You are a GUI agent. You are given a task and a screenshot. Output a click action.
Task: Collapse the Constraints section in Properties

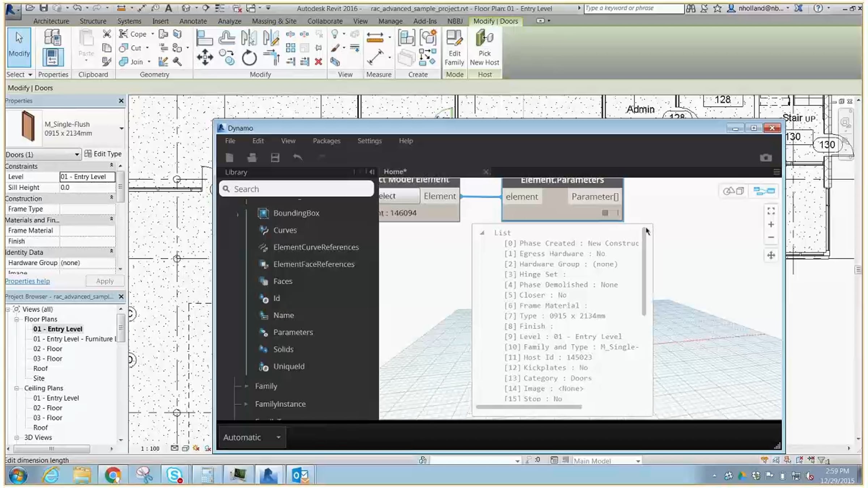coord(111,166)
